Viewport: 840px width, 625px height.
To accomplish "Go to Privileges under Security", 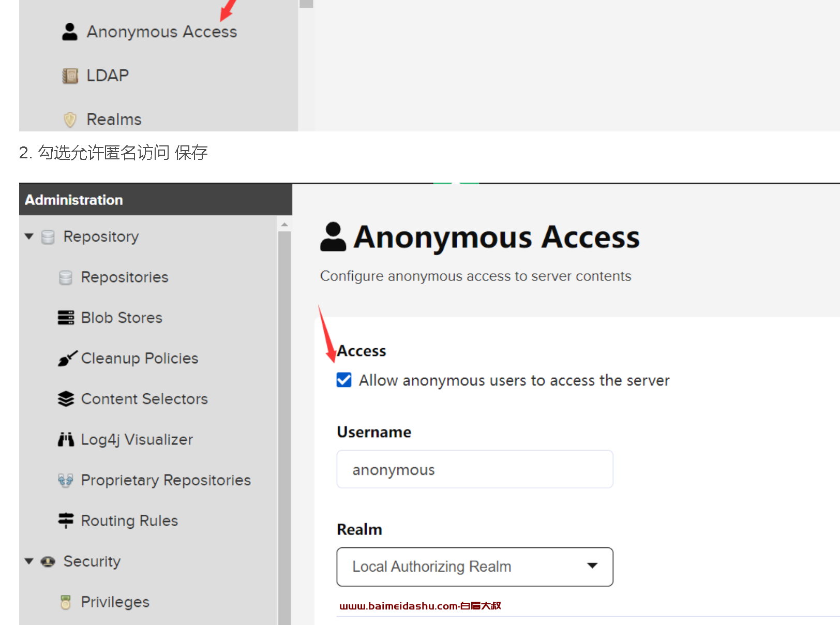I will coord(115,602).
